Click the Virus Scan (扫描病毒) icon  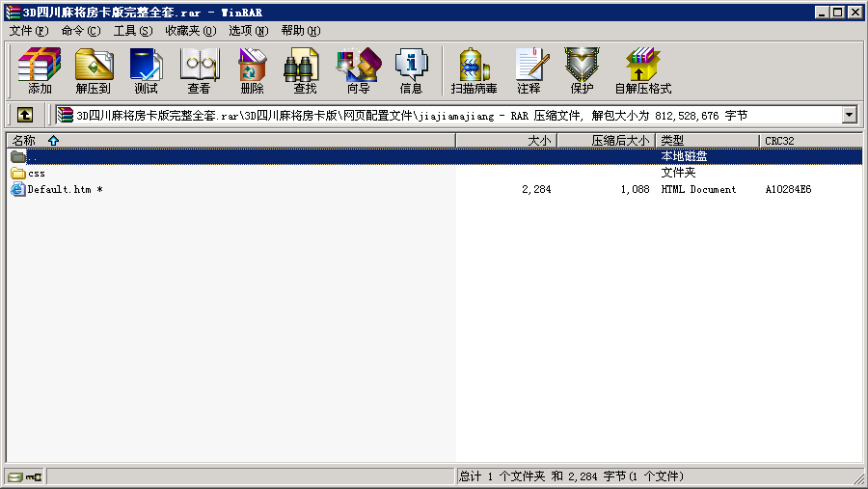(x=474, y=70)
